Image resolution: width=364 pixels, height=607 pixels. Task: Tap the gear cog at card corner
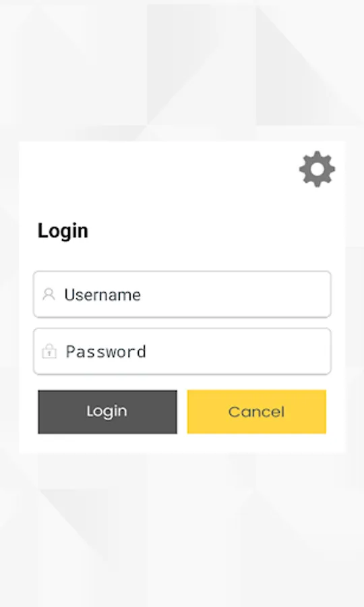pyautogui.click(x=317, y=169)
